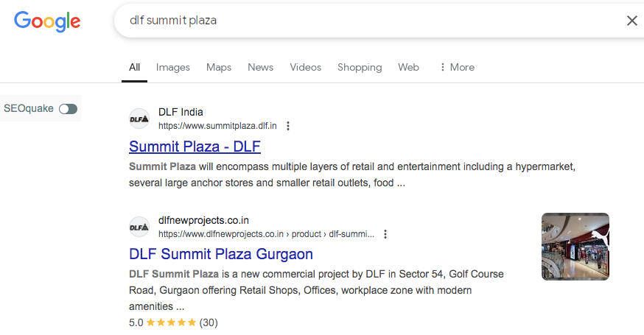This screenshot has height=335, width=644.
Task: Switch to the Shopping tab
Action: tap(360, 67)
